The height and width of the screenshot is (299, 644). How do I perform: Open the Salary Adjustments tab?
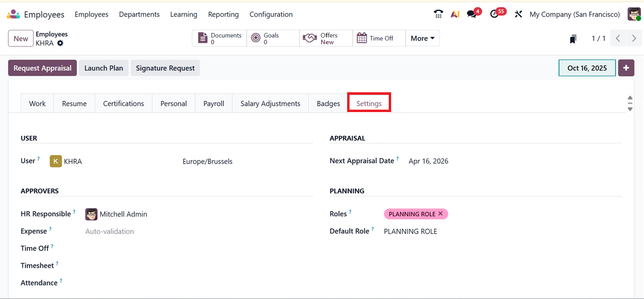click(270, 103)
